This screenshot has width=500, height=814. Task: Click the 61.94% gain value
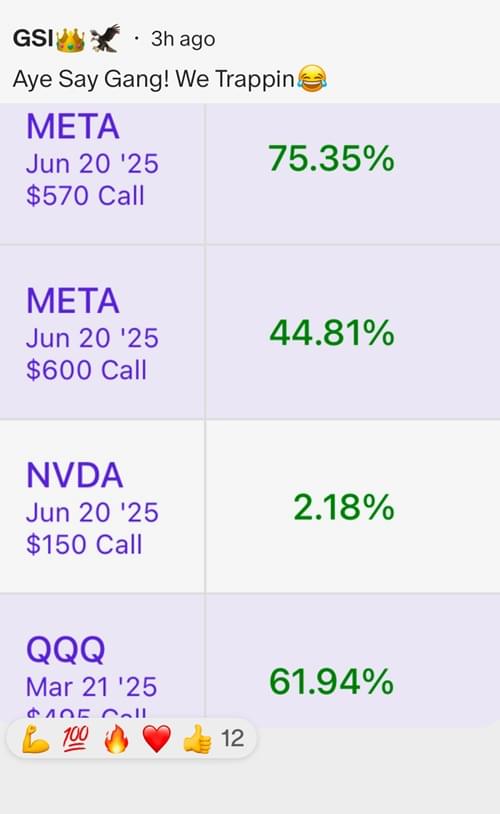click(x=331, y=682)
